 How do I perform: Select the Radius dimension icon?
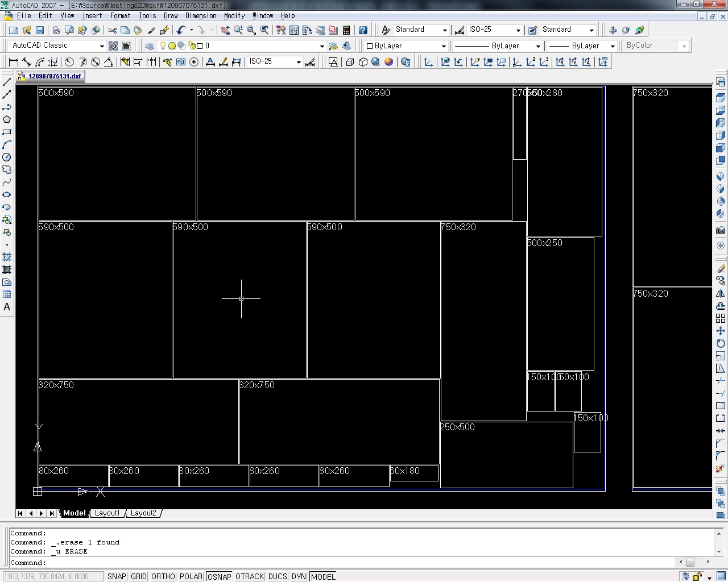(69, 62)
